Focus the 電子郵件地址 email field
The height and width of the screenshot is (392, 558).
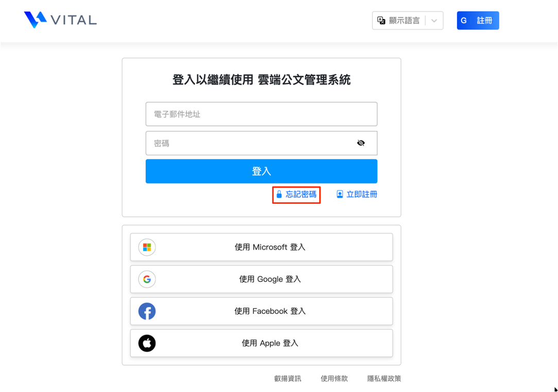pyautogui.click(x=261, y=114)
